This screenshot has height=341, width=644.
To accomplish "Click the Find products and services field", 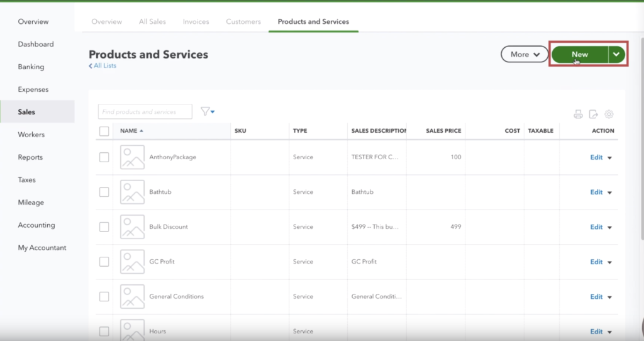I will pos(145,112).
